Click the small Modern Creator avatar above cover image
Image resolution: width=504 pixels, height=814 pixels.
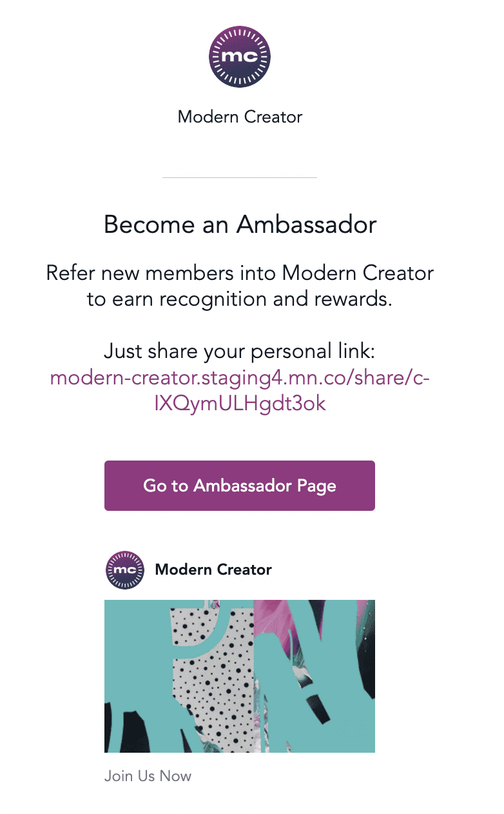coord(124,570)
